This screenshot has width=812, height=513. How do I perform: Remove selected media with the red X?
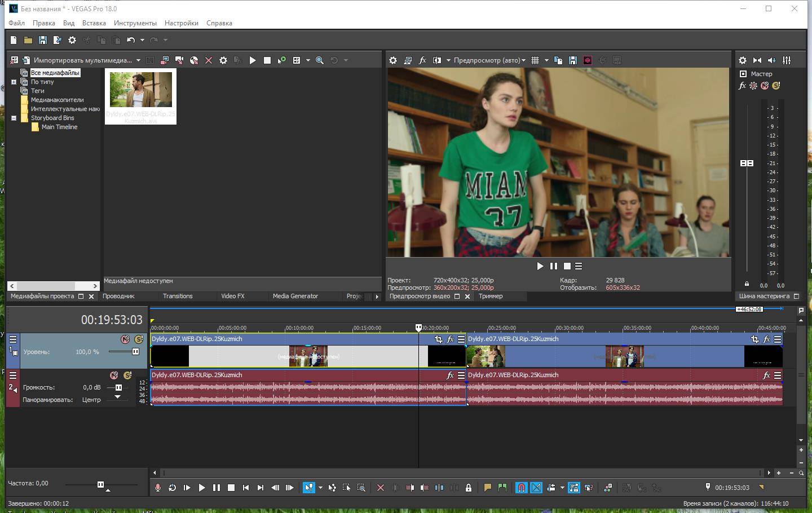tap(209, 60)
